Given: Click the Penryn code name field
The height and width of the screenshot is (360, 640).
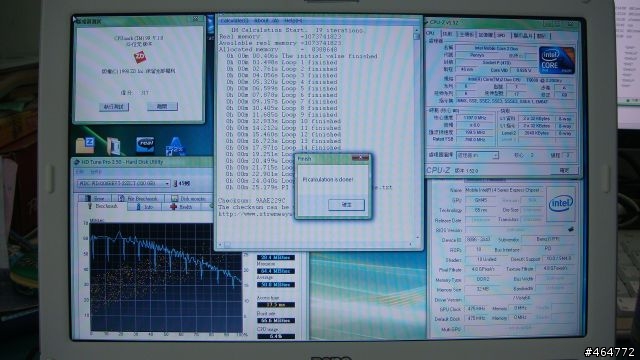Looking at the screenshot, I should click(x=477, y=55).
